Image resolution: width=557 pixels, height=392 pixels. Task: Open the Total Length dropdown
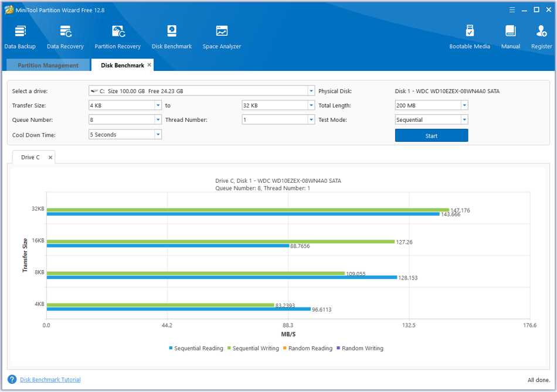(x=464, y=105)
